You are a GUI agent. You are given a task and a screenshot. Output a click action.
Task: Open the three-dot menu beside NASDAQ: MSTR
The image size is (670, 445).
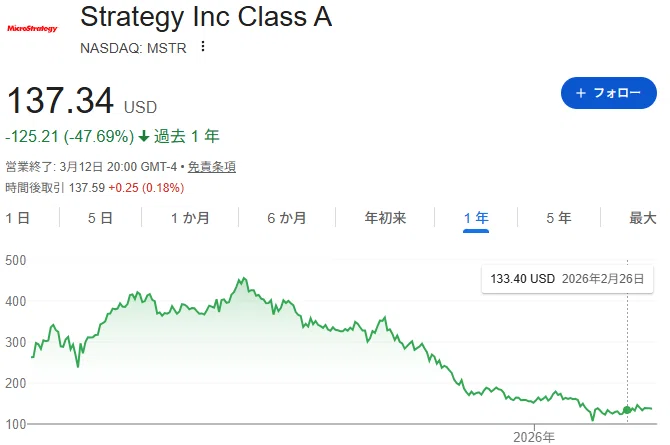pos(203,46)
